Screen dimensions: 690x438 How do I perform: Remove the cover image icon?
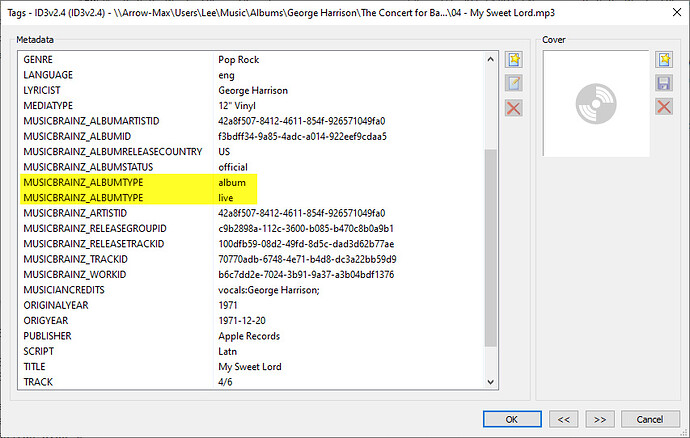[x=664, y=107]
